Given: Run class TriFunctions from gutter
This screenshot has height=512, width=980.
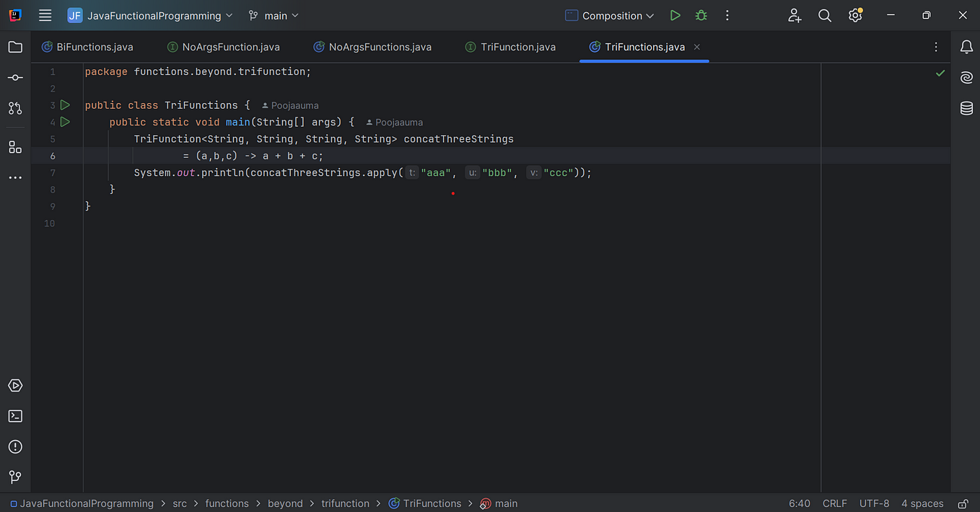Looking at the screenshot, I should click(x=65, y=105).
